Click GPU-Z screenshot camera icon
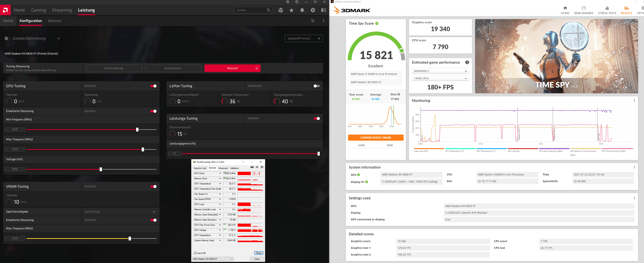 [252, 167]
